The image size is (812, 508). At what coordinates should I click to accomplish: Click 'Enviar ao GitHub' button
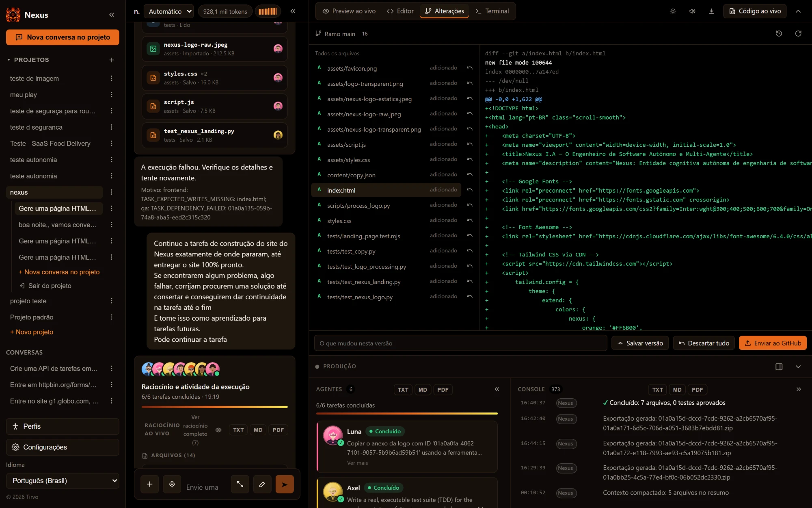click(773, 343)
